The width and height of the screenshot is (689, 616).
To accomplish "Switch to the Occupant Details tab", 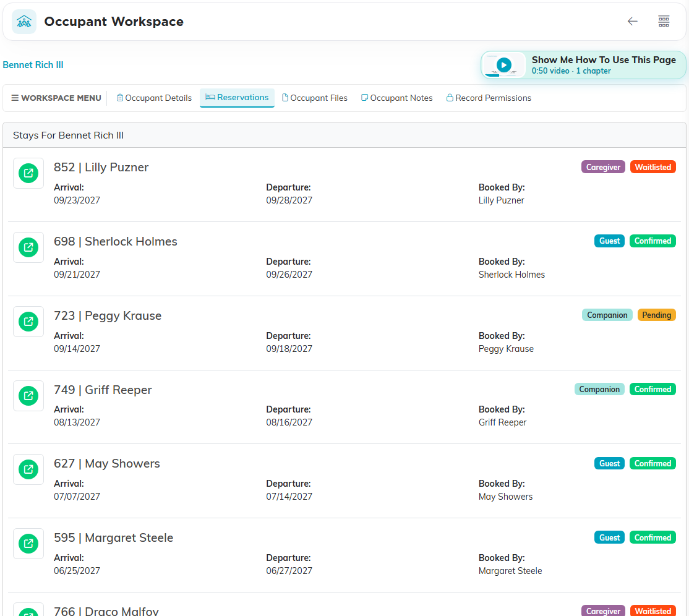I will point(154,98).
